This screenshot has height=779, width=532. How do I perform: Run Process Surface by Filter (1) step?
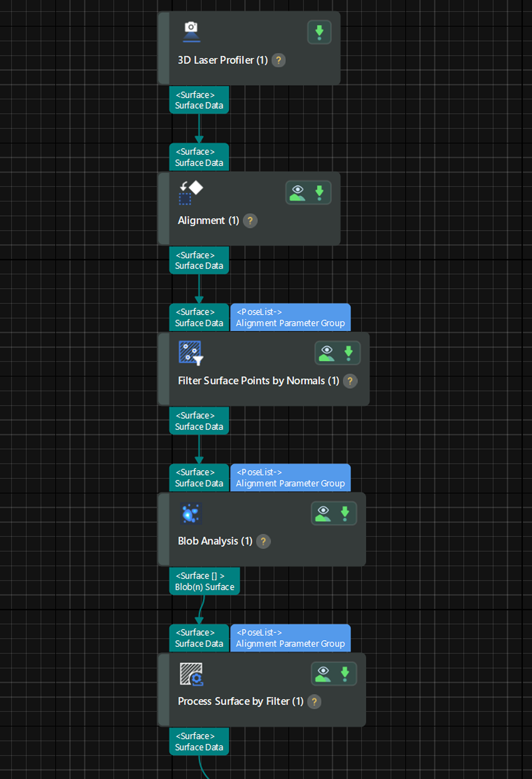click(345, 674)
